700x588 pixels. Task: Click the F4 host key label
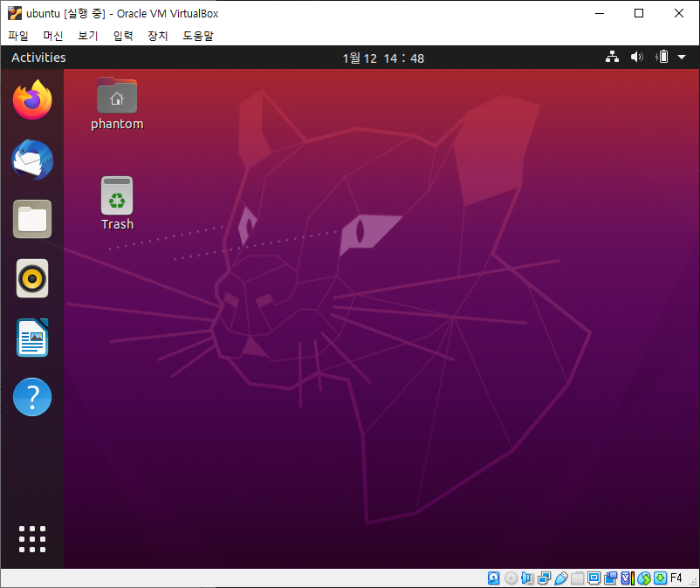[x=676, y=578]
